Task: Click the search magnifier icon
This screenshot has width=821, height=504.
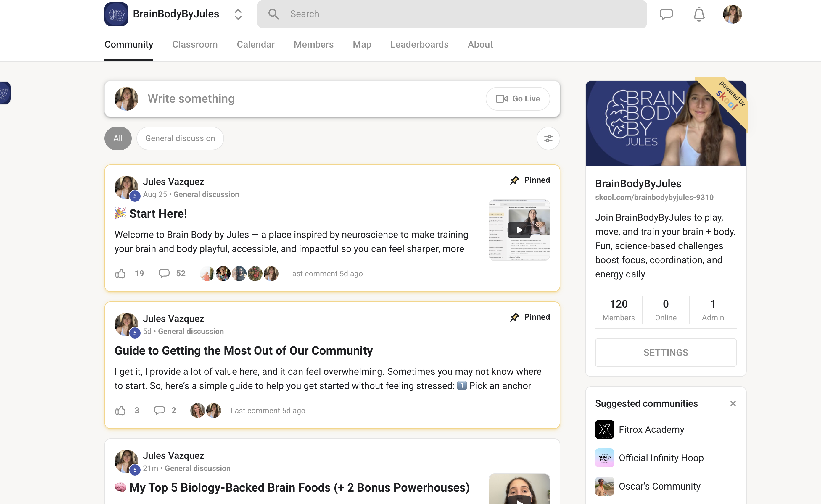Action: [x=273, y=14]
